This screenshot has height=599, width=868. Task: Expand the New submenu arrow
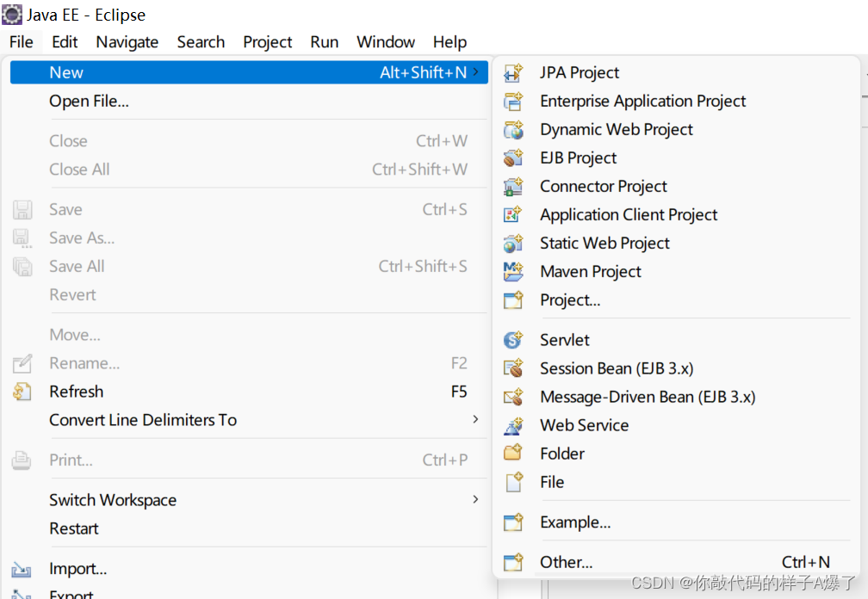475,72
